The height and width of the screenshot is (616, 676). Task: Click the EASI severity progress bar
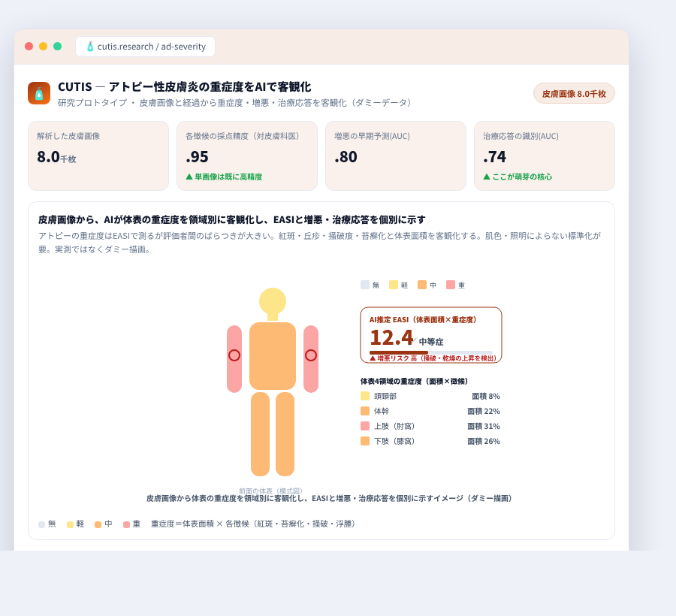430,352
